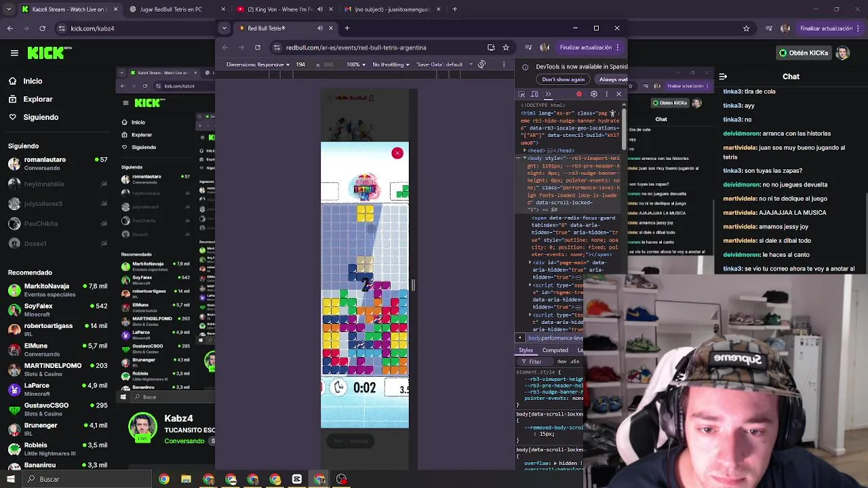The image size is (868, 488).
Task: Open MARTINDELPOMO recommended channel
Action: [58, 369]
